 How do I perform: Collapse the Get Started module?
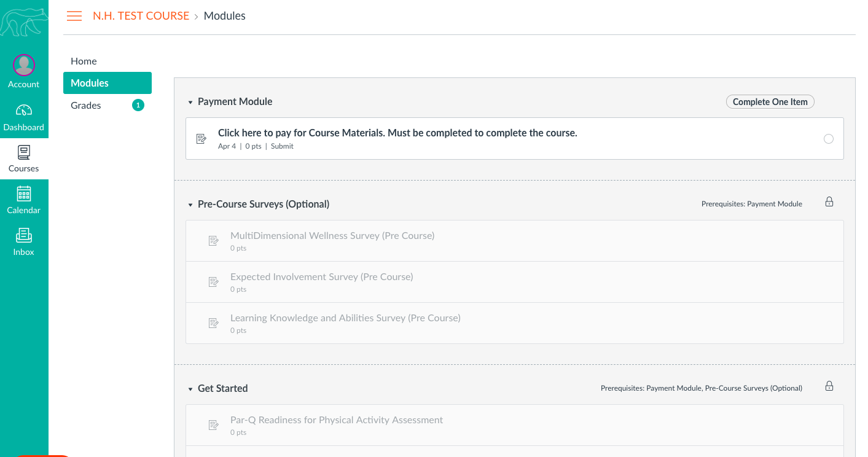pyautogui.click(x=190, y=389)
